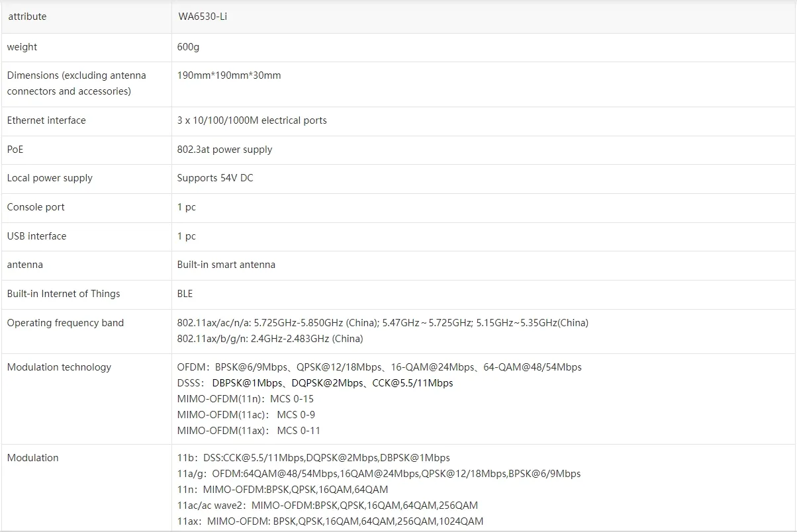Select the 600g weight value
Screen dimensions: 797x532
click(189, 47)
